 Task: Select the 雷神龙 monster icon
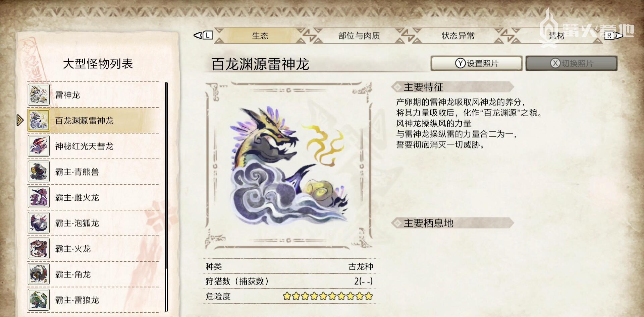tap(39, 95)
